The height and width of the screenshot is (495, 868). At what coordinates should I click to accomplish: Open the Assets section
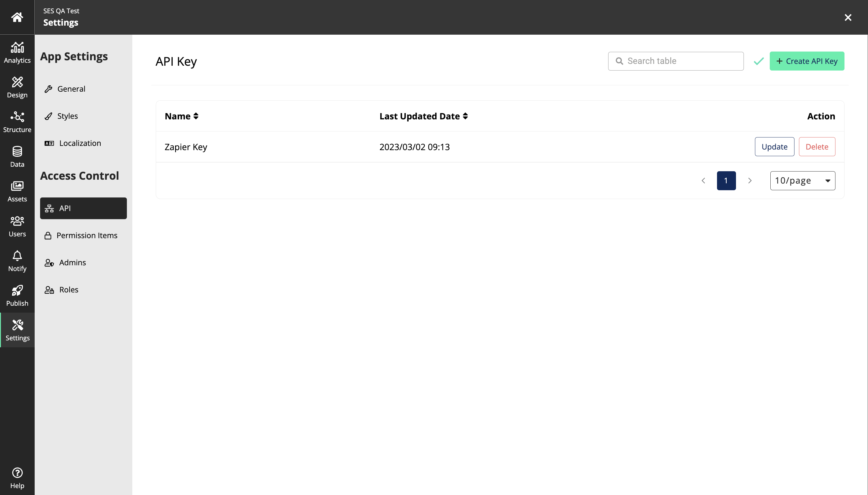(x=17, y=191)
